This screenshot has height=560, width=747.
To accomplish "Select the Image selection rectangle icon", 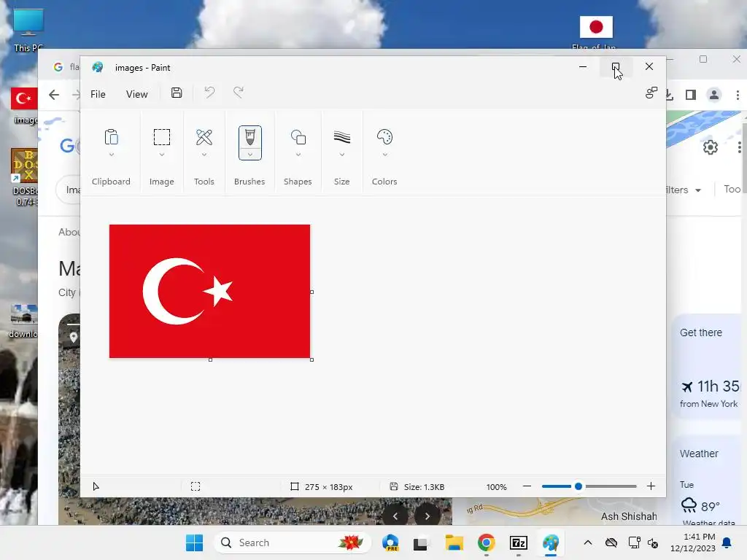I will click(x=162, y=137).
